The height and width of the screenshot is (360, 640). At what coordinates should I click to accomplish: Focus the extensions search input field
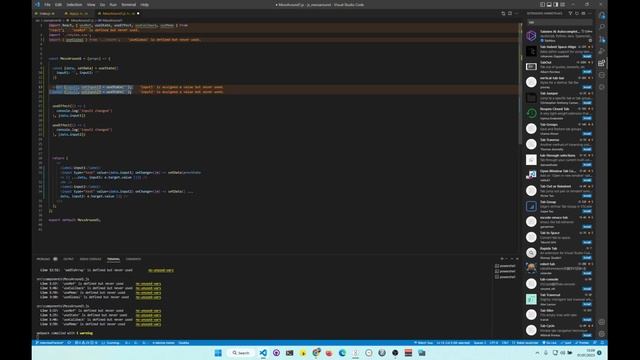(559, 22)
